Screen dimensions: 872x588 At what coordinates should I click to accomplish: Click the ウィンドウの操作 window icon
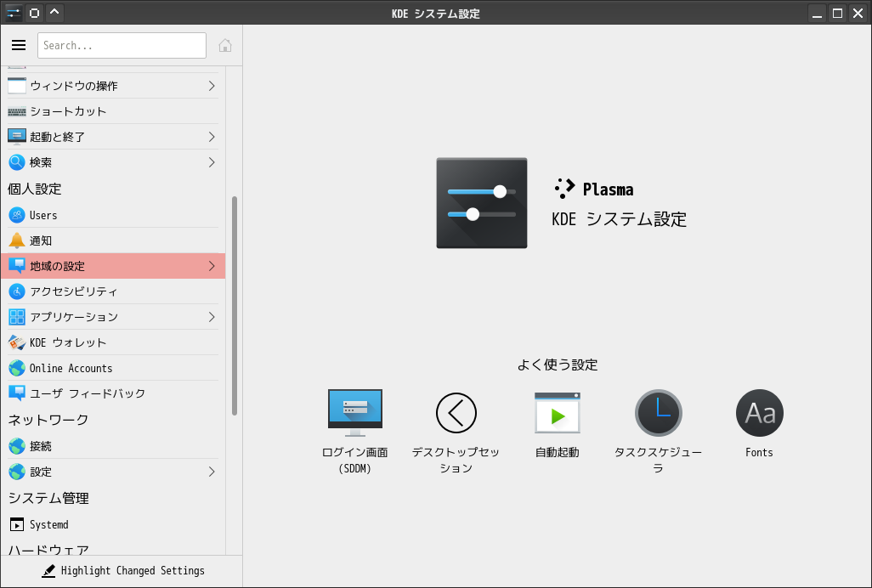pos(17,86)
